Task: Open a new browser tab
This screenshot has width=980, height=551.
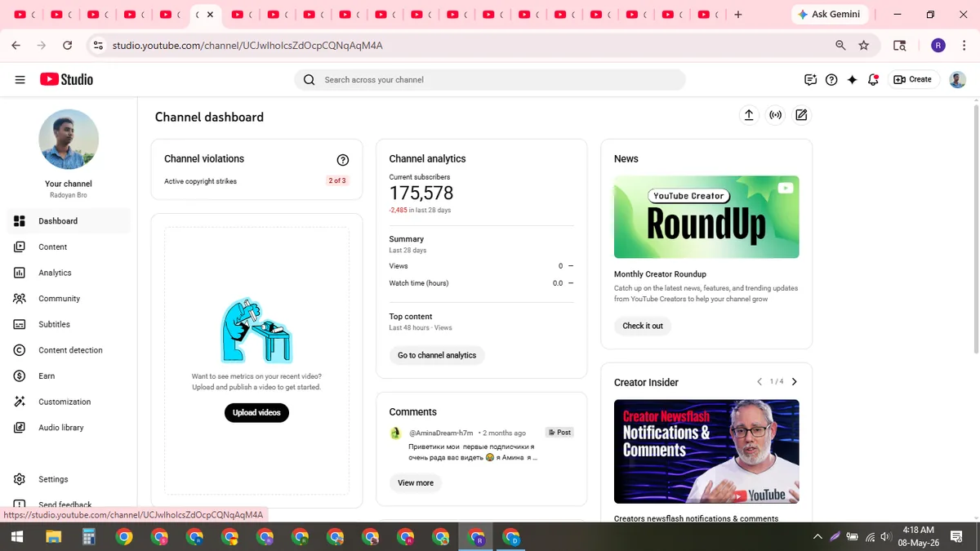Action: point(738,15)
